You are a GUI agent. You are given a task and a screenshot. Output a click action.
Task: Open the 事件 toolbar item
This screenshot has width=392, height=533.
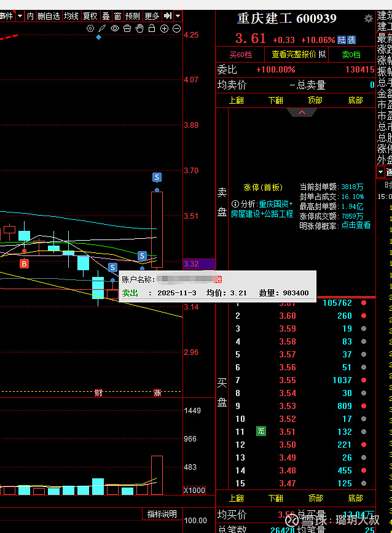7,16
